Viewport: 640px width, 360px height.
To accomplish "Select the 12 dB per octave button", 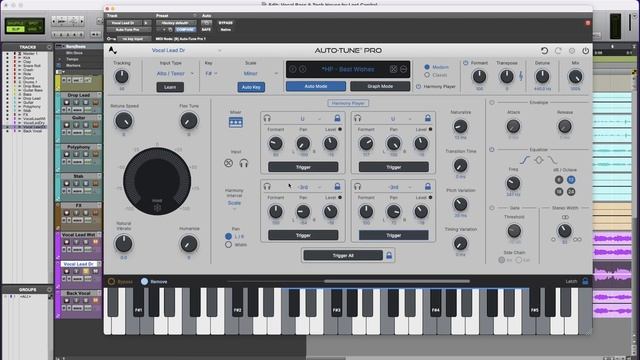I will 571,180.
